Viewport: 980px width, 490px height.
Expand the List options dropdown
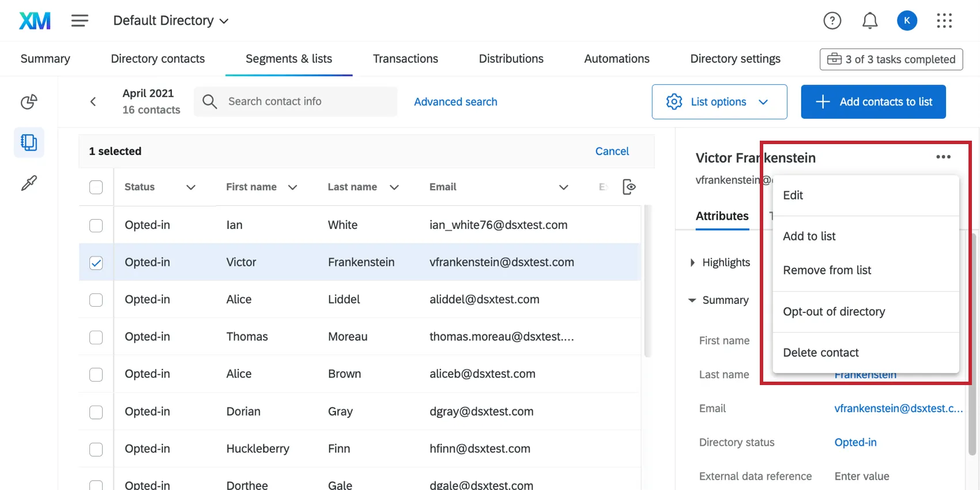[719, 102]
